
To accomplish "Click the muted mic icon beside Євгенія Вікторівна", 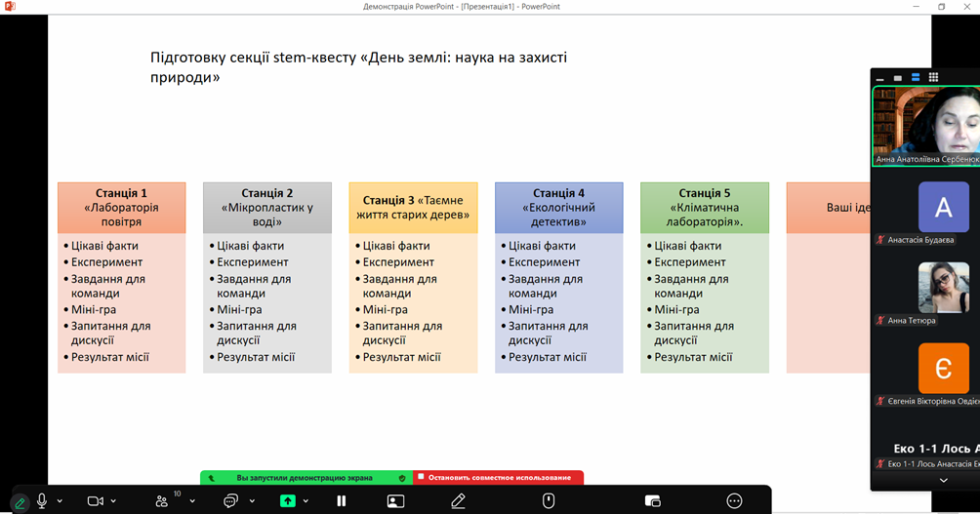I will point(880,401).
